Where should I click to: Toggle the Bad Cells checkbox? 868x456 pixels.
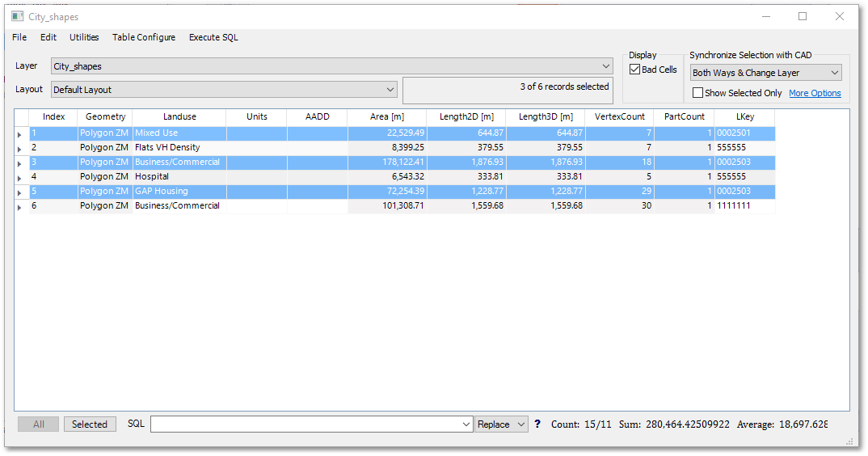point(635,70)
